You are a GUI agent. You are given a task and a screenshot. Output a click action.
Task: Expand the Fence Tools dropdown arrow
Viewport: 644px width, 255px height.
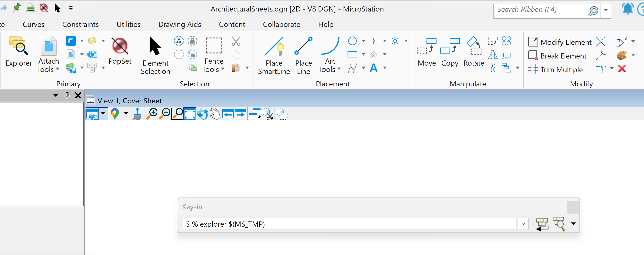tap(223, 69)
